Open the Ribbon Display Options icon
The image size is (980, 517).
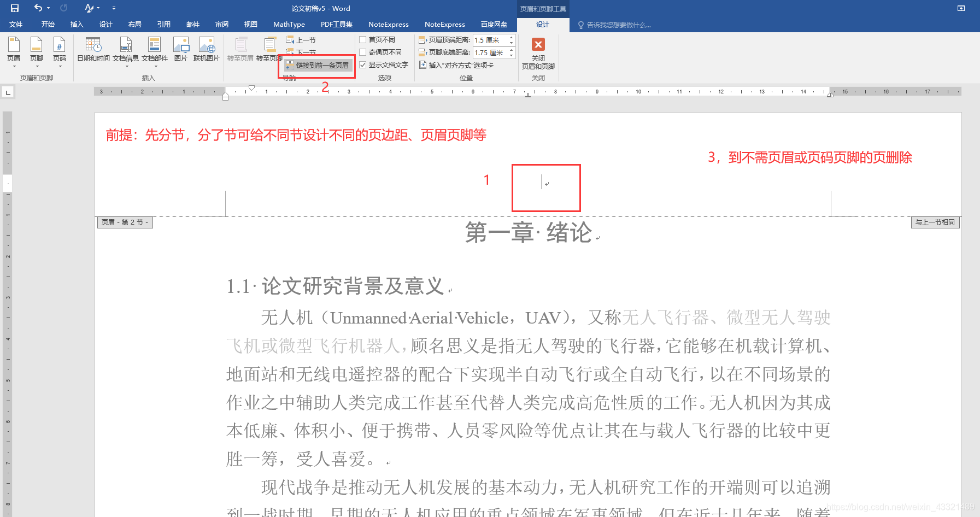961,8
